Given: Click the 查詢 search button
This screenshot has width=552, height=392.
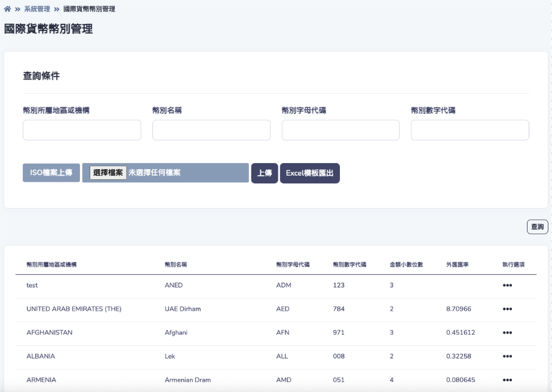Looking at the screenshot, I should (537, 227).
